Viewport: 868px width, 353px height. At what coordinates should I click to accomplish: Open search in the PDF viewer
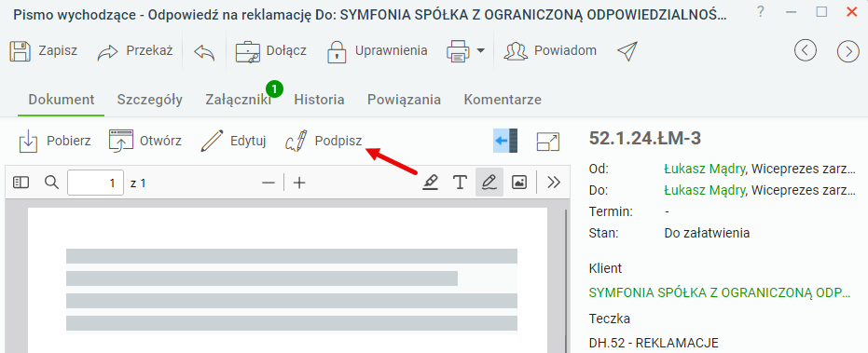click(51, 183)
